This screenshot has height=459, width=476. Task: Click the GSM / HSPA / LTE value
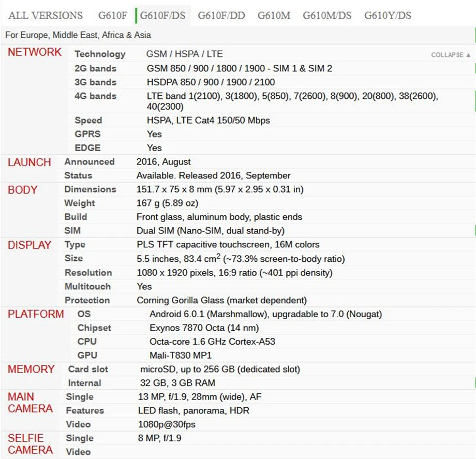185,54
